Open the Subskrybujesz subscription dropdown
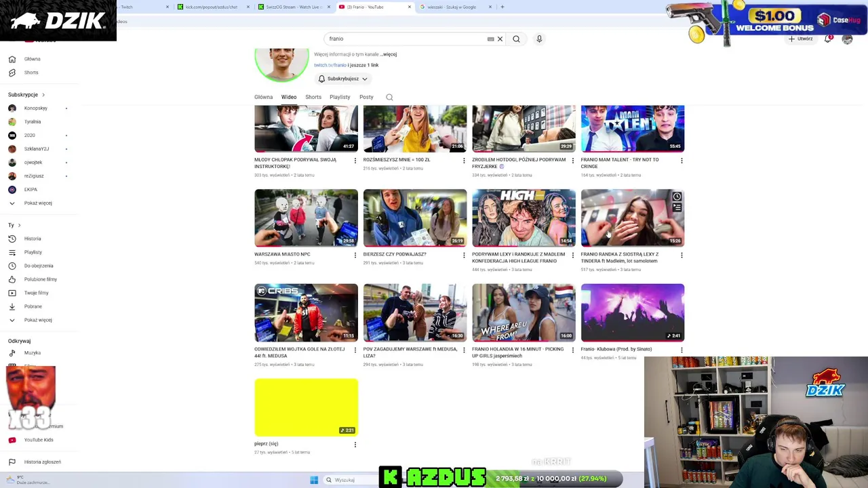Viewport: 868px width, 488px height. pos(343,79)
